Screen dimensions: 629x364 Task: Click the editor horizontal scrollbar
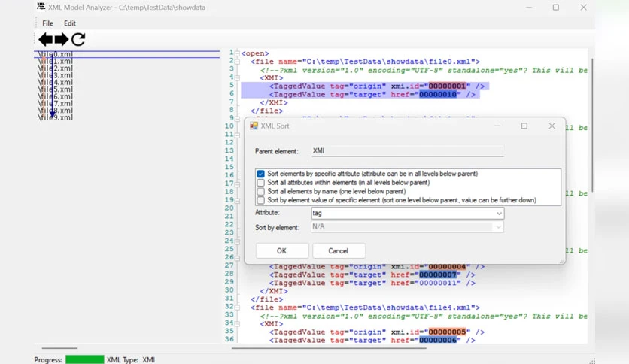(329, 348)
